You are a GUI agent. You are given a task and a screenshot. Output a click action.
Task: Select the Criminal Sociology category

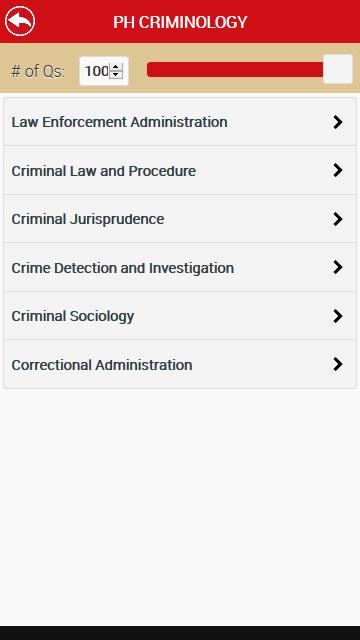[x=180, y=316]
